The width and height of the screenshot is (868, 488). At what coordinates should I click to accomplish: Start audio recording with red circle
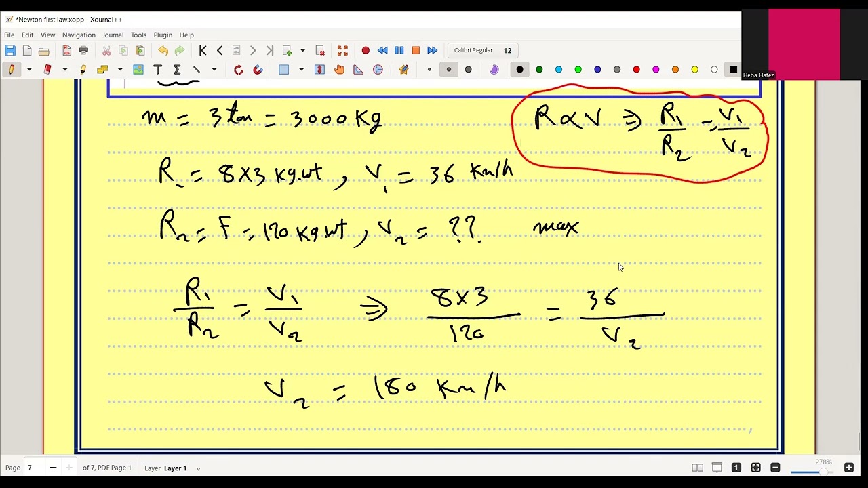366,50
